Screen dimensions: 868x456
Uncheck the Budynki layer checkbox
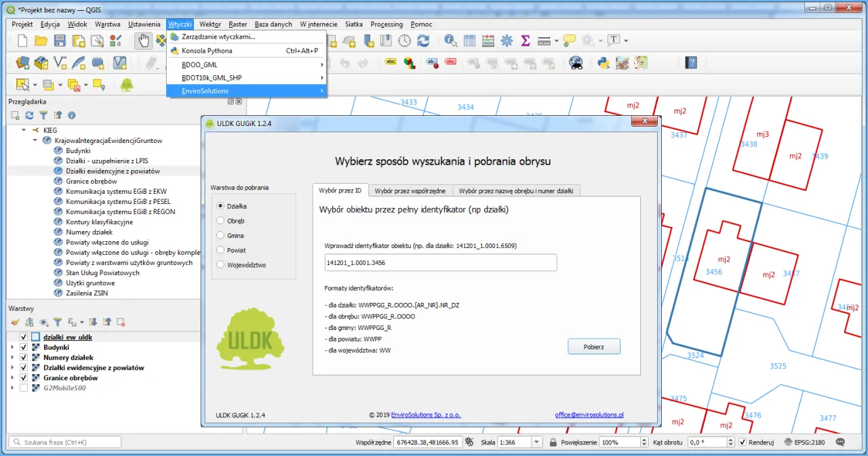(24, 348)
